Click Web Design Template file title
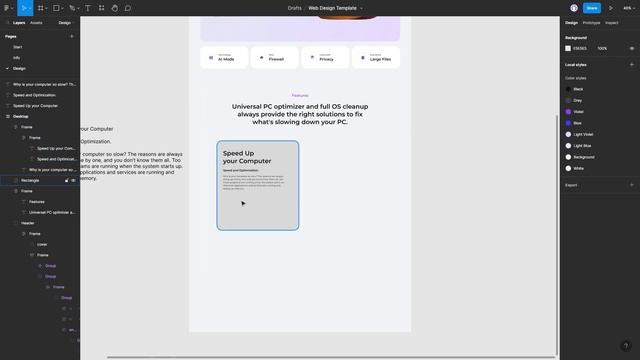This screenshot has height=360, width=640. 332,8
